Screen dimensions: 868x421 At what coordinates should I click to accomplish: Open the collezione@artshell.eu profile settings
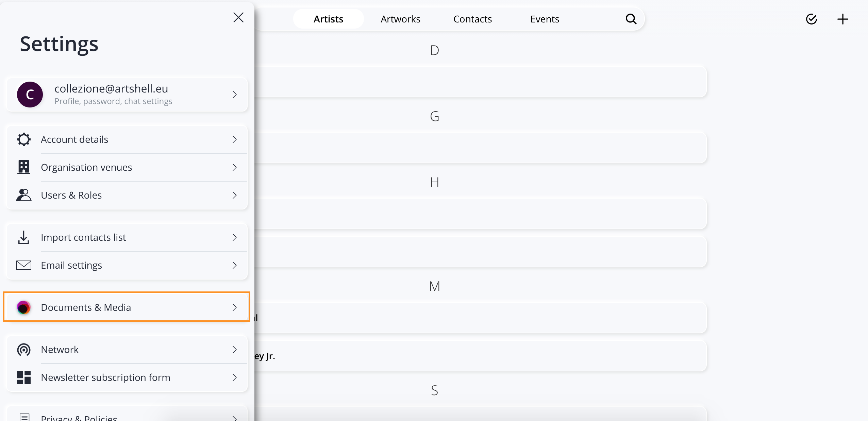pyautogui.click(x=127, y=95)
